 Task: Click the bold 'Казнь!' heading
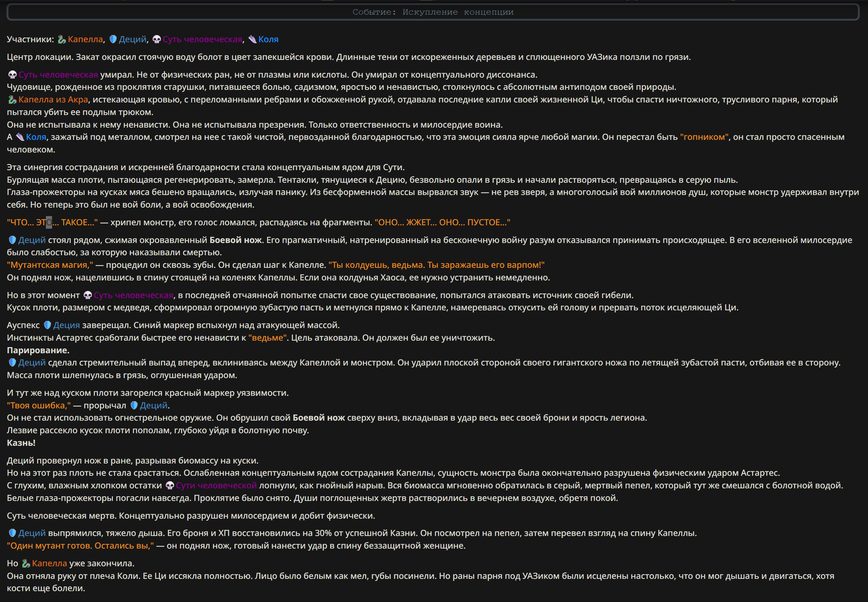pyautogui.click(x=21, y=442)
